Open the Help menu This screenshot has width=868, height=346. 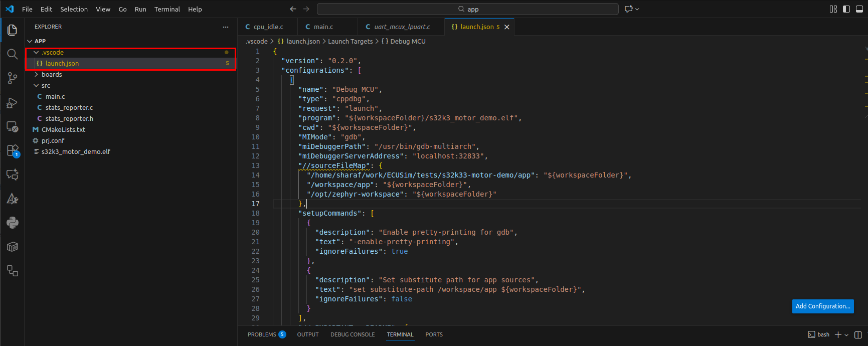[x=195, y=9]
